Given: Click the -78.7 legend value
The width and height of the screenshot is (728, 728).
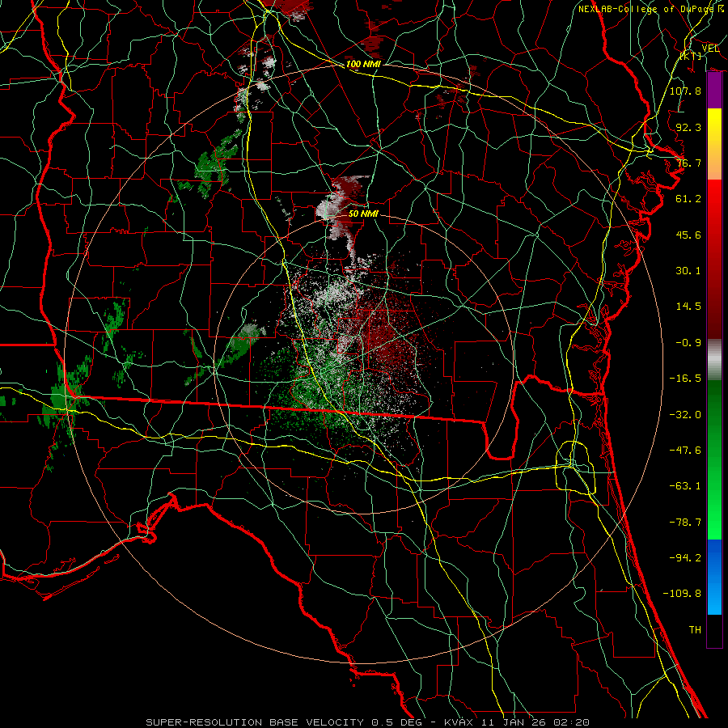Looking at the screenshot, I should click(685, 523).
